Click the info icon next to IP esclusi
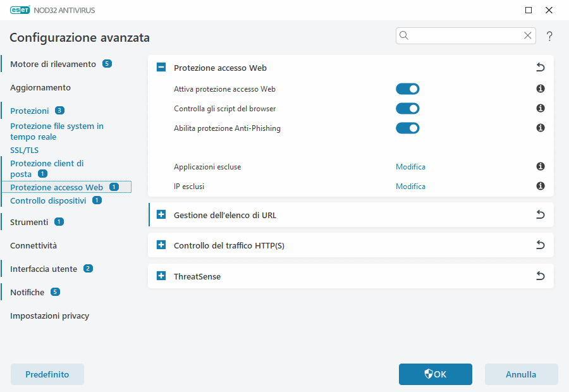 click(541, 186)
